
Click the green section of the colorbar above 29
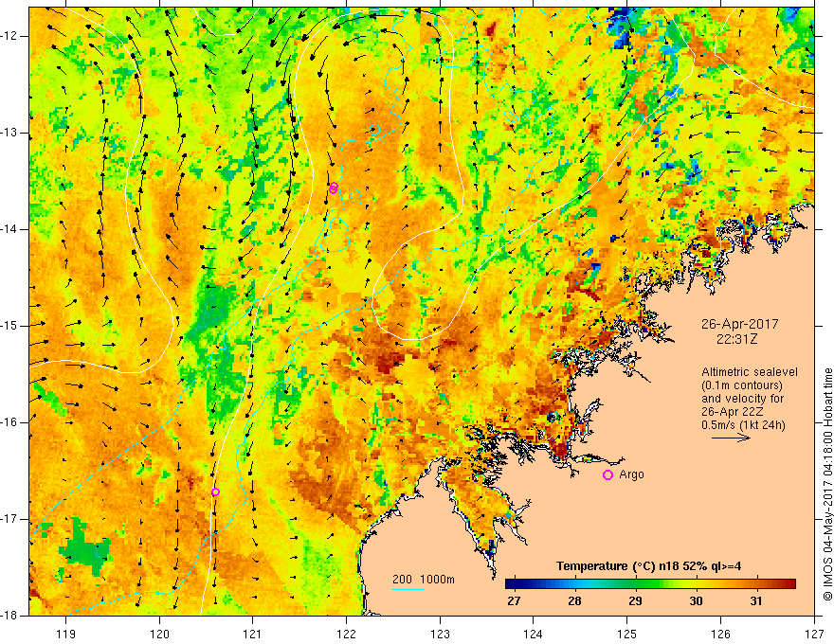[635, 584]
